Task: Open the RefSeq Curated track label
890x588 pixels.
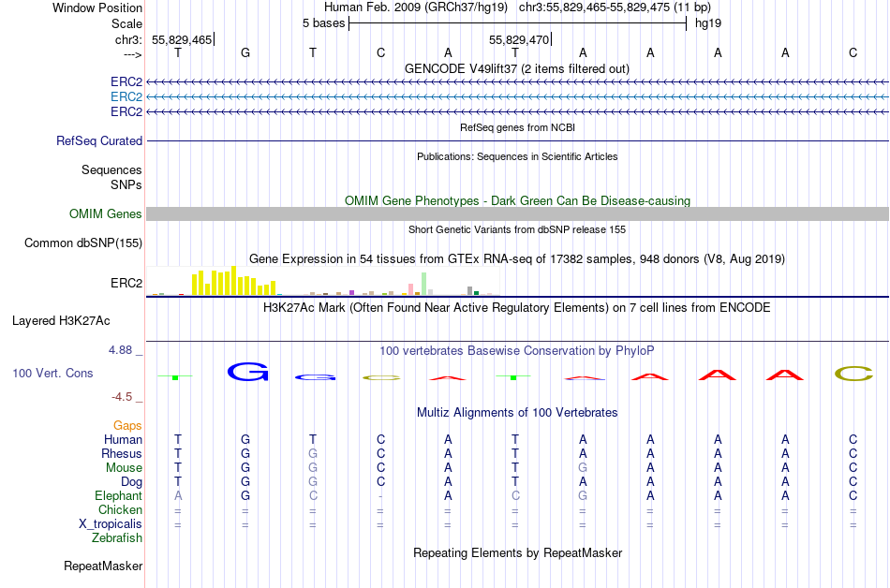Action: point(99,140)
